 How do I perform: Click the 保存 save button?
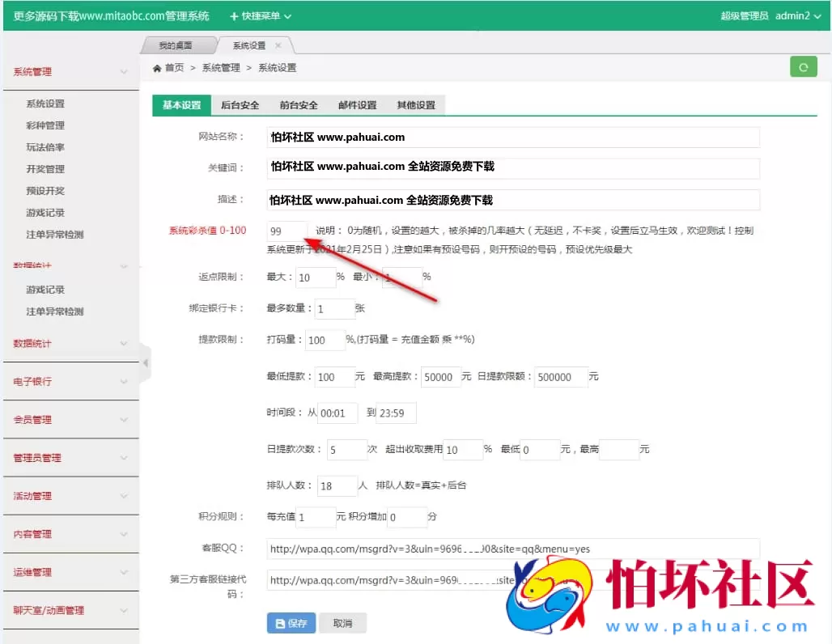click(290, 624)
